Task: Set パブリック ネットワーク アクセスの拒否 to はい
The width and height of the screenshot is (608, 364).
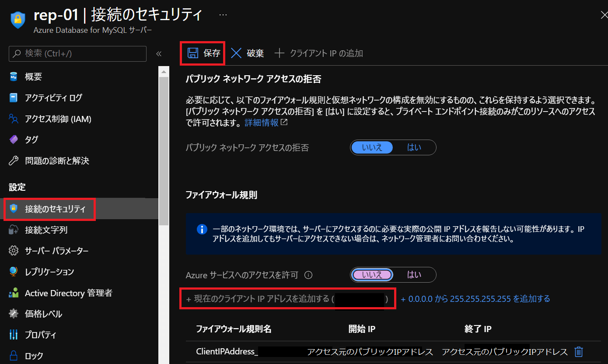Action: [414, 147]
